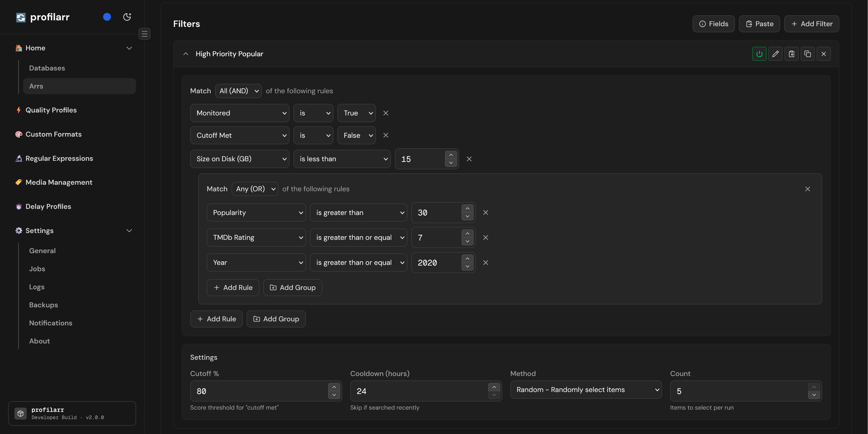Delete the nested Any (OR) group
Viewport: 868px width, 434px height.
[x=808, y=189]
